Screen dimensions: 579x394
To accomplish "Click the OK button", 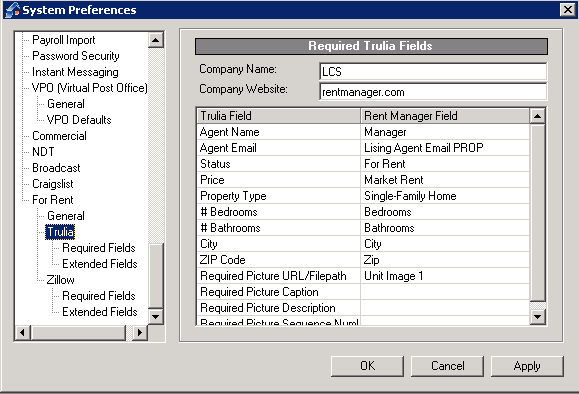I will tap(367, 366).
